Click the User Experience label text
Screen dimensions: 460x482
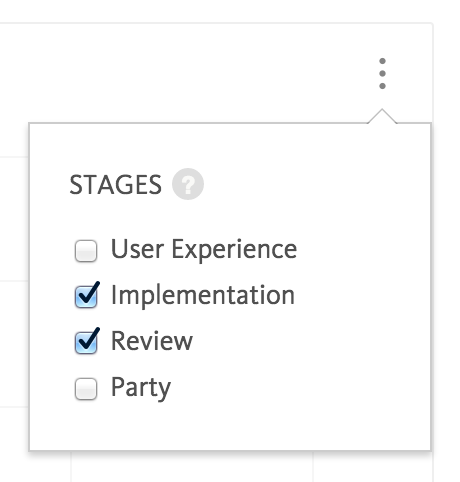204,249
